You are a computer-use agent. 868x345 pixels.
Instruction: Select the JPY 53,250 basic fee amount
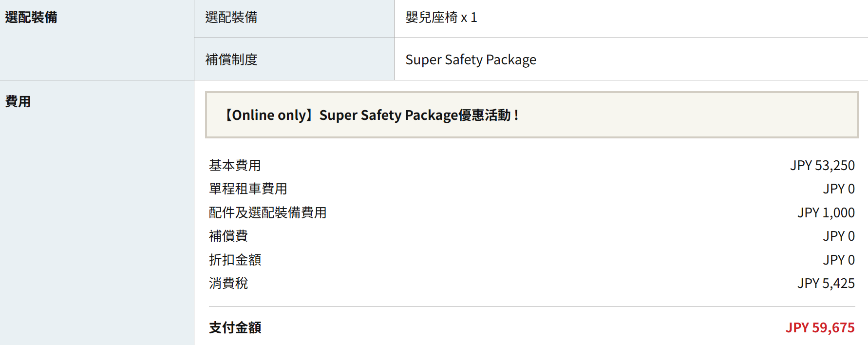coord(822,166)
